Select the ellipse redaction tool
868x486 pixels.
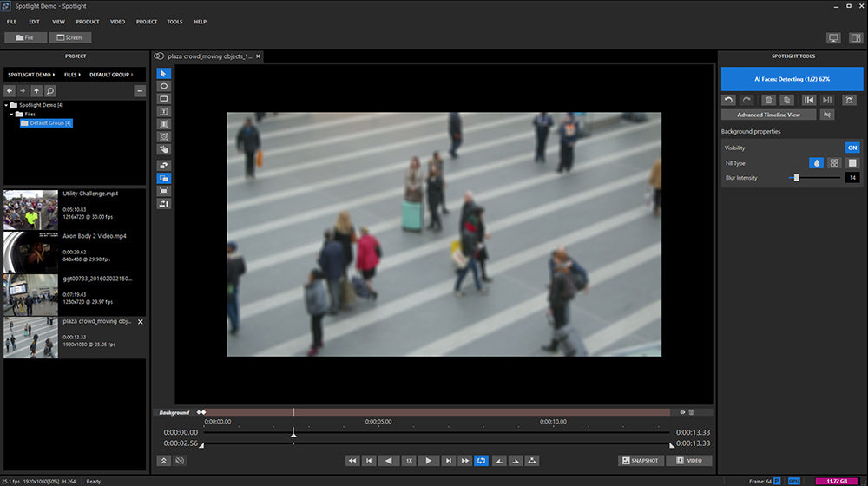[x=164, y=86]
